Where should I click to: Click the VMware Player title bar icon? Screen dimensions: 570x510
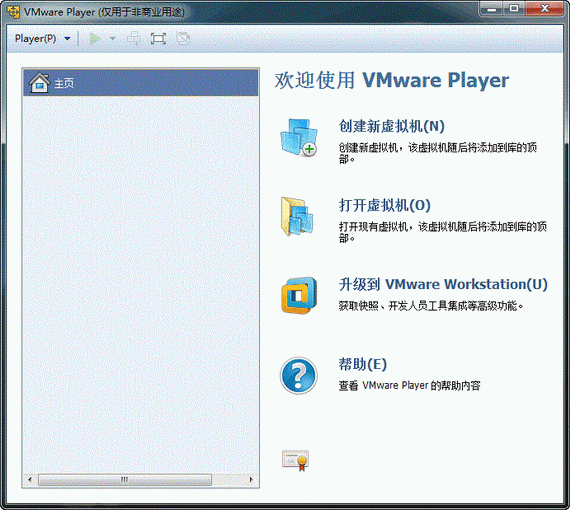[14, 12]
